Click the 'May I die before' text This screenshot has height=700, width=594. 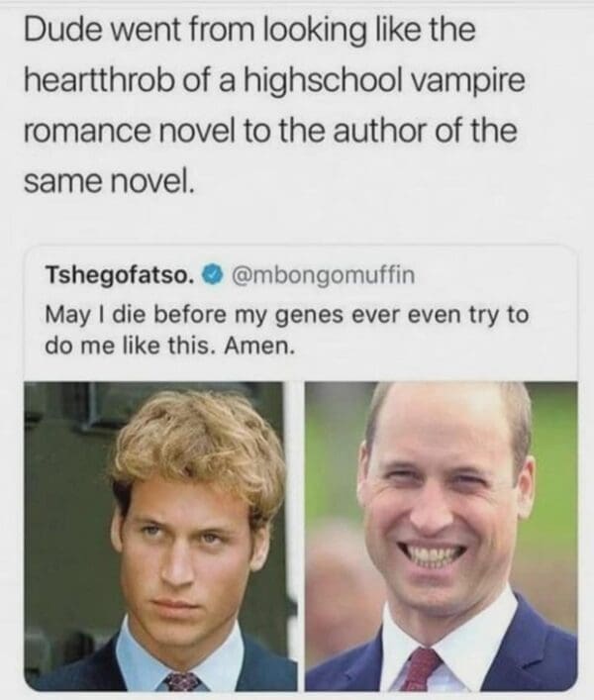pyautogui.click(x=136, y=315)
